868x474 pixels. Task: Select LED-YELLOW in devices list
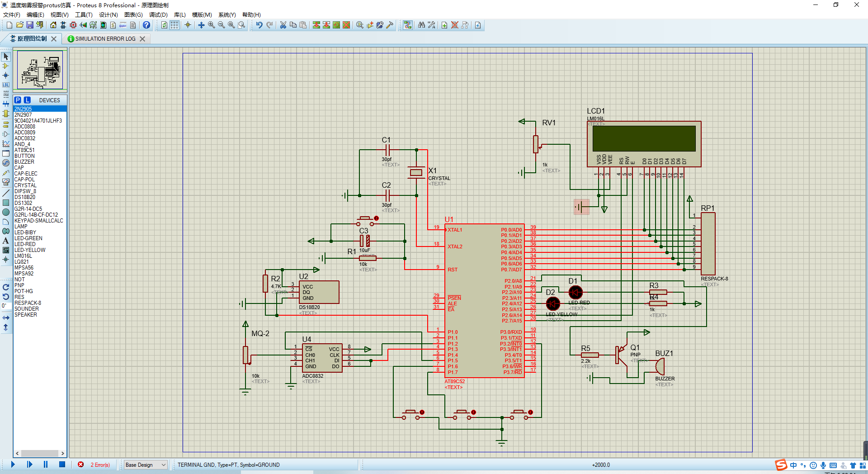pyautogui.click(x=40, y=250)
